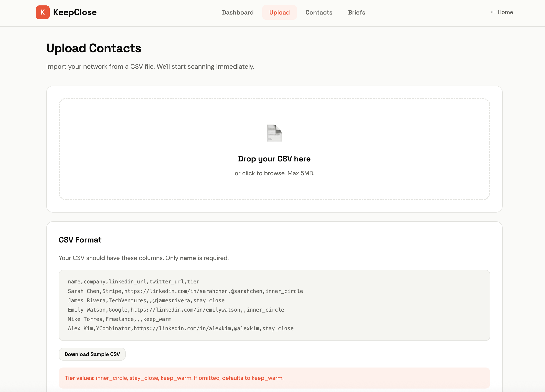
Task: Select the Upload tab
Action: tap(279, 13)
